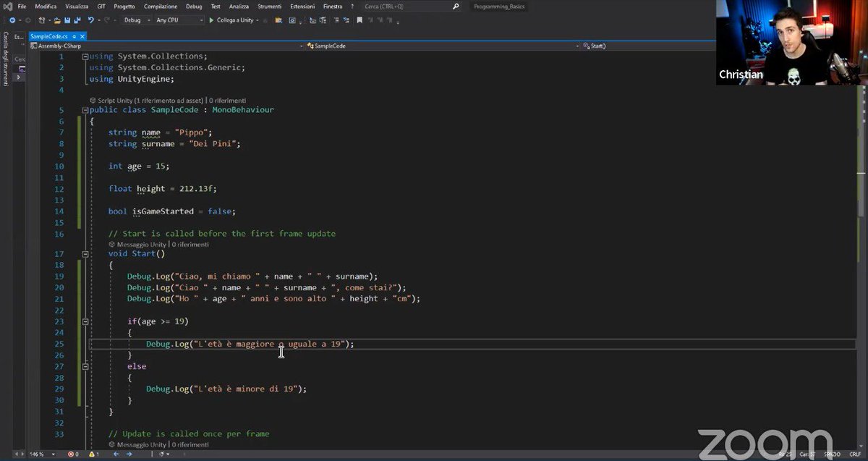Screen dimensions: 868x461
Task: Click the undo arrow icon
Action: pos(90,20)
